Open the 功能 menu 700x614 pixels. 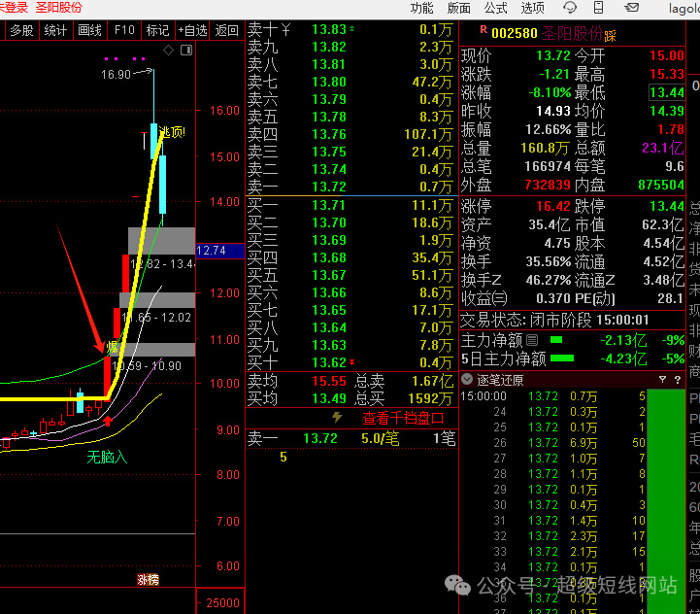click(x=422, y=8)
